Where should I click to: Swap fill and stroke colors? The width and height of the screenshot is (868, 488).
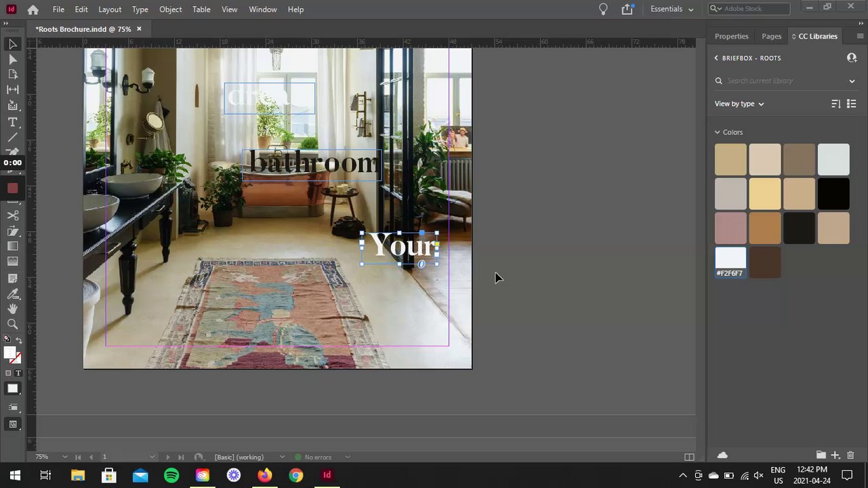coord(18,340)
